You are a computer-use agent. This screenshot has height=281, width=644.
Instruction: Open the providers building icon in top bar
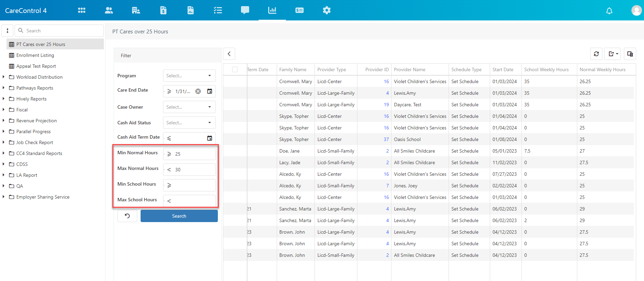[136, 10]
